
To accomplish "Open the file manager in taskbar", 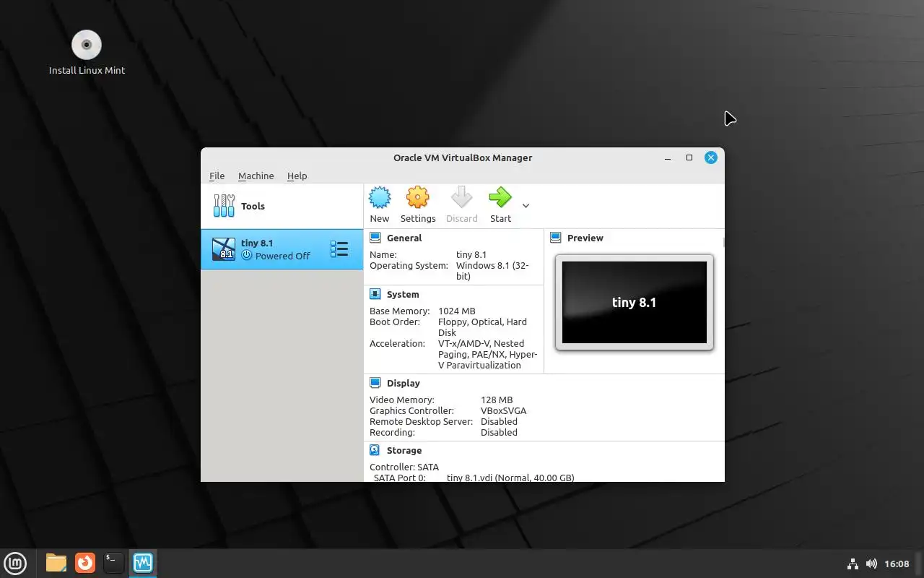I will coord(56,562).
